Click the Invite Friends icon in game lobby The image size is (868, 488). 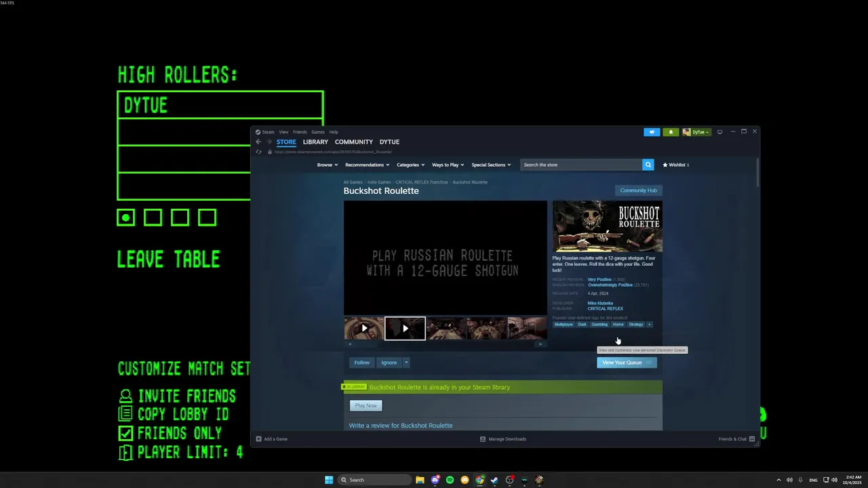click(125, 396)
